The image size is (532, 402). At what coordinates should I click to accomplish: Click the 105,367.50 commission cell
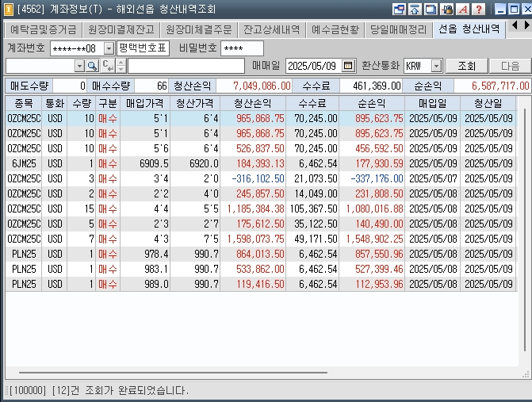click(x=313, y=209)
